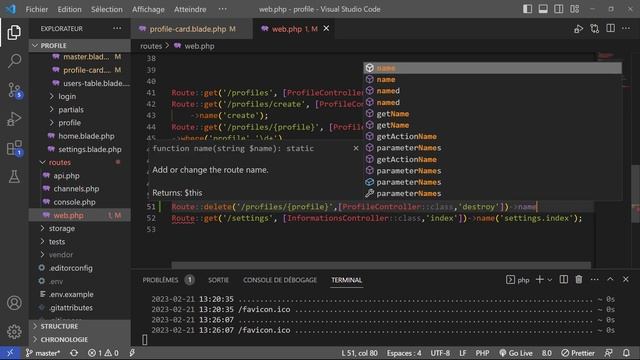Kill the terminal with trash icon
Image resolution: width=640 pixels, height=360 pixels.
[579, 280]
